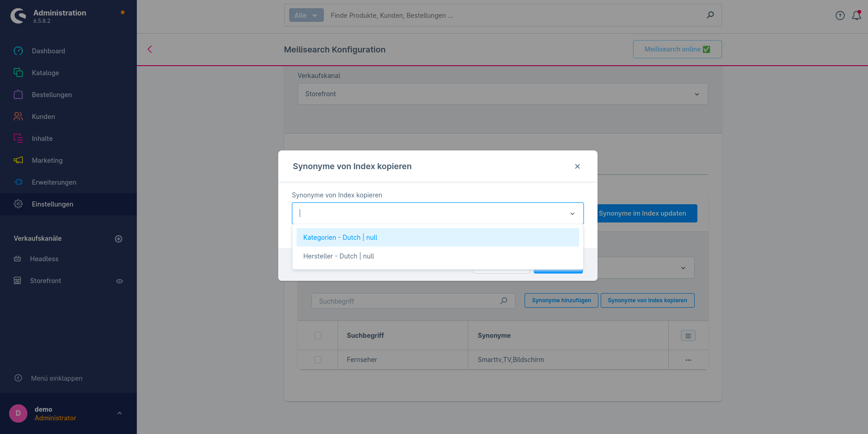Close the Synonyme von Index kopieren dialog

(577, 166)
